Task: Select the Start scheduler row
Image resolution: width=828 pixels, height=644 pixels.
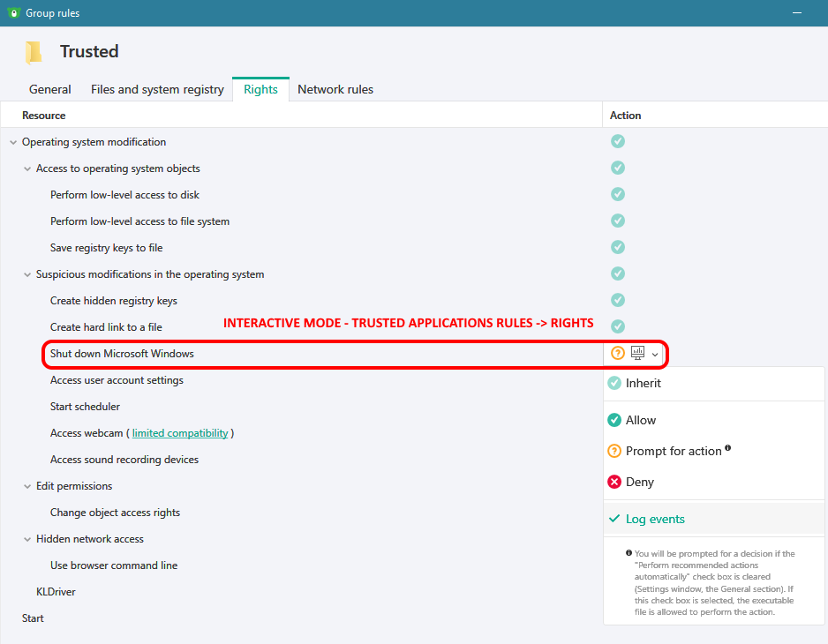Action: [x=301, y=407]
